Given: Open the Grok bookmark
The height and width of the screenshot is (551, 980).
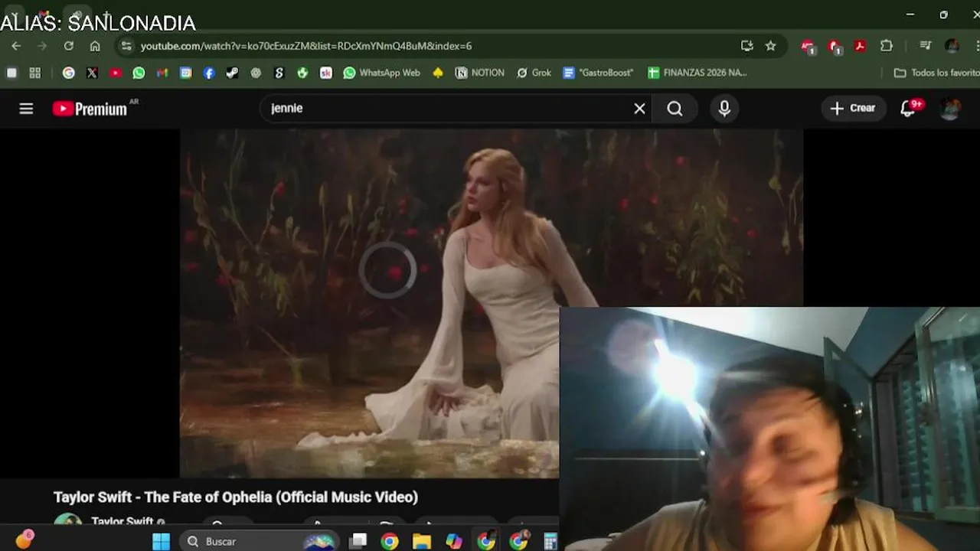Looking at the screenshot, I should [x=534, y=73].
